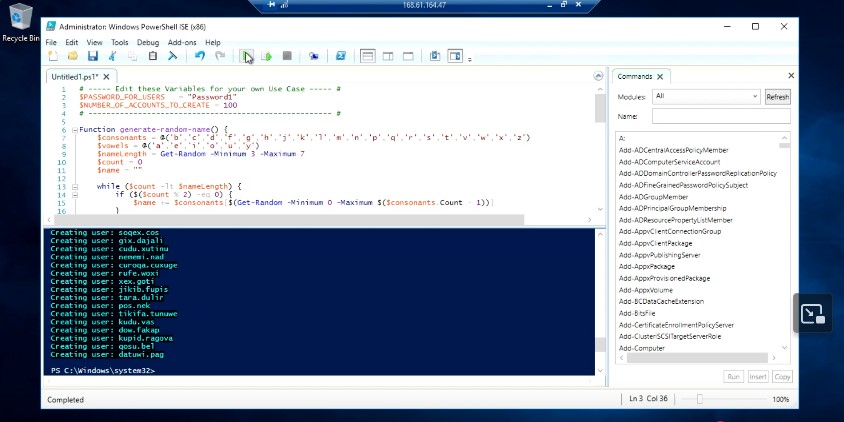This screenshot has width=844, height=422.
Task: Open the Debug menu
Action: pyautogui.click(x=147, y=43)
